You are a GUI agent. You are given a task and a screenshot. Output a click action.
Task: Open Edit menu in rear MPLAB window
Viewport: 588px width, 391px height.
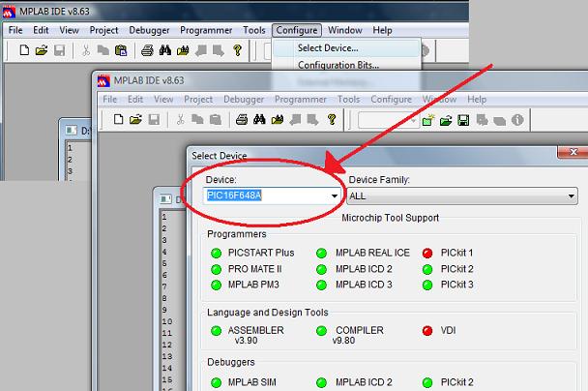click(41, 30)
